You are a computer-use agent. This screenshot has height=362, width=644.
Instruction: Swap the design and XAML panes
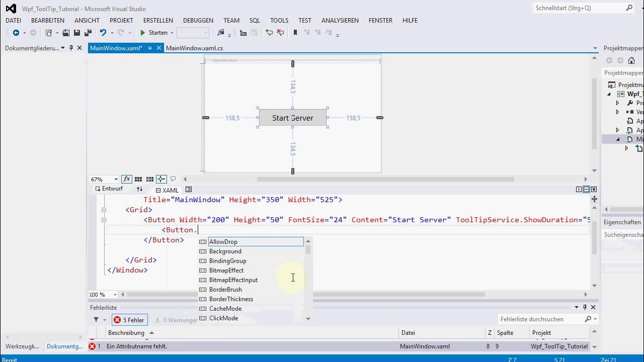[139, 189]
